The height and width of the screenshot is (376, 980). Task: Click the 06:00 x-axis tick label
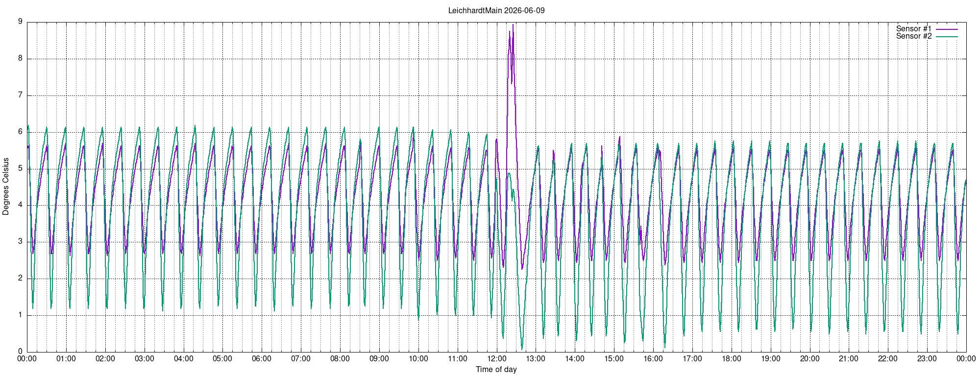(x=262, y=359)
